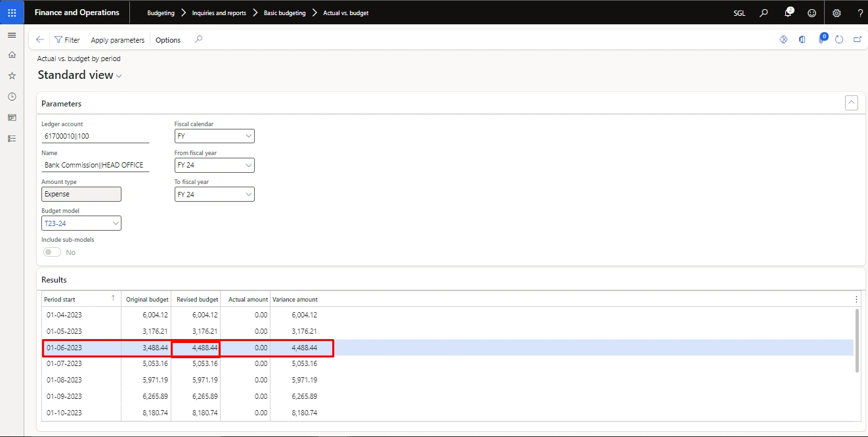Open global search magnifier in top bar
This screenshot has width=868, height=437.
pos(764,12)
